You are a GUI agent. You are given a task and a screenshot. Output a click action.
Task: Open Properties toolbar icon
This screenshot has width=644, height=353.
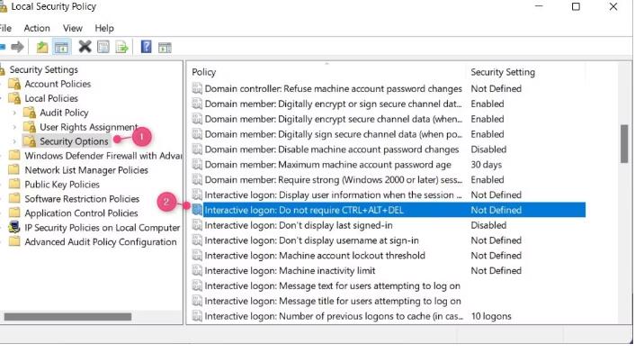coord(103,47)
